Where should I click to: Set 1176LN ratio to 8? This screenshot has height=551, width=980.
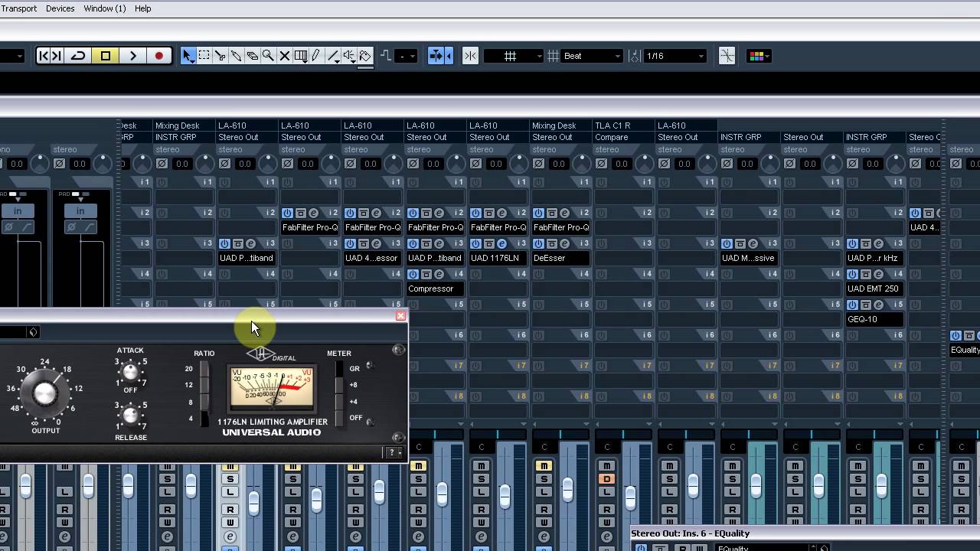click(204, 403)
